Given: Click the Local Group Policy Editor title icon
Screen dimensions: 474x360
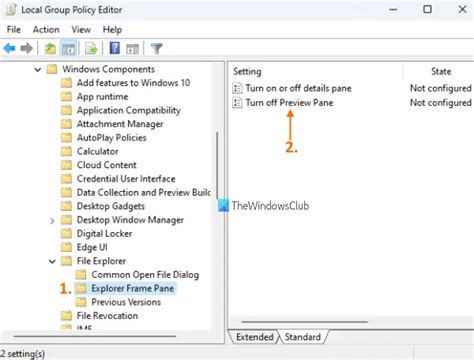Looking at the screenshot, I should (10, 10).
